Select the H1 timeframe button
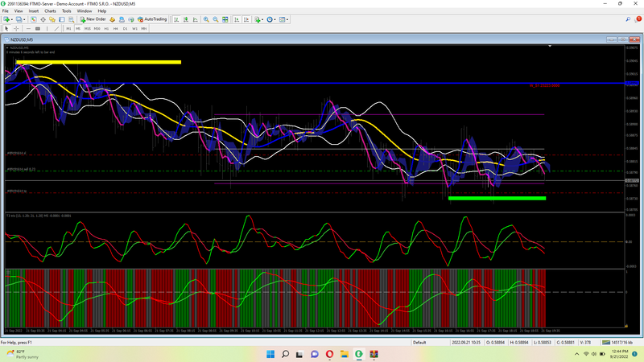644x362 pixels. (x=106, y=28)
